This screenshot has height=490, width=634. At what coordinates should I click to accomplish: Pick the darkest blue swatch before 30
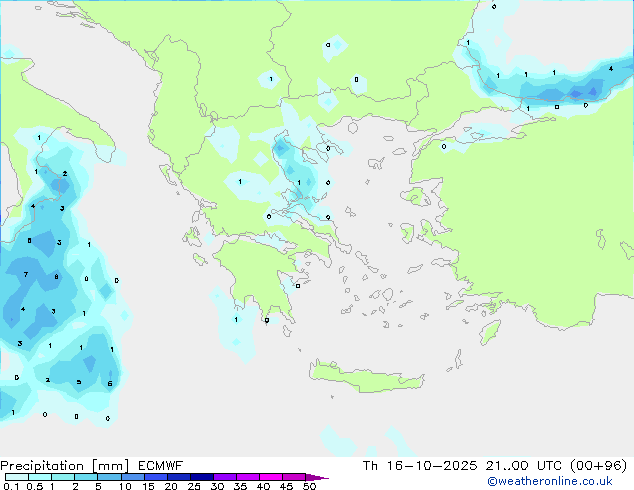pos(202,477)
